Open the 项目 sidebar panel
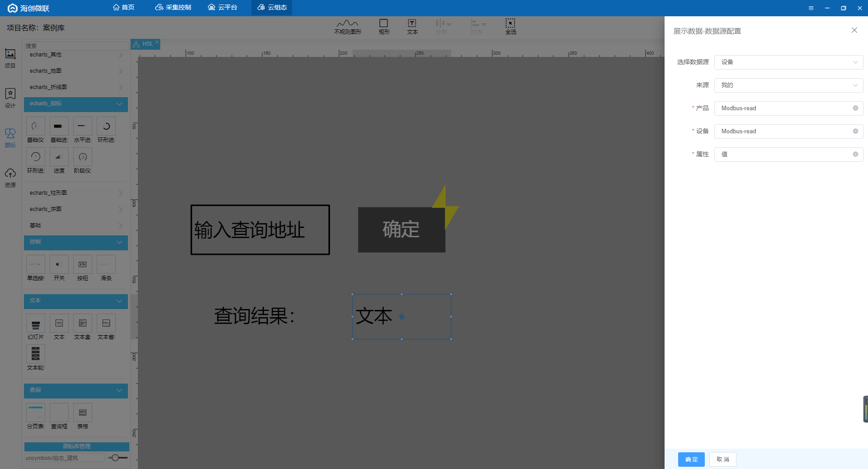The height and width of the screenshot is (469, 868). click(x=10, y=58)
